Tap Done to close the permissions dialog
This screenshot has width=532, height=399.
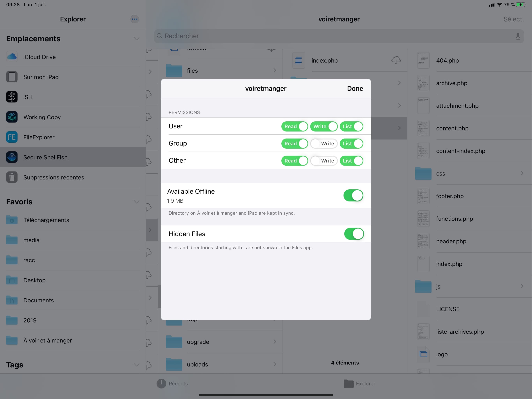(x=355, y=88)
